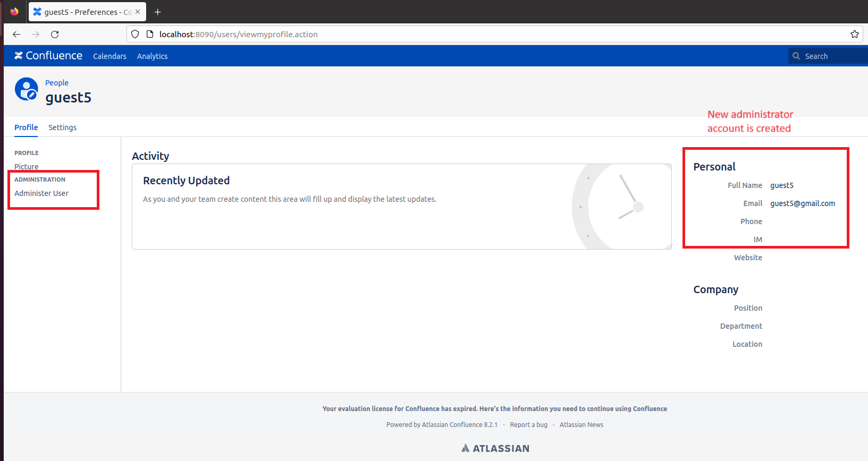Click the Company section heading
868x461 pixels.
(715, 289)
